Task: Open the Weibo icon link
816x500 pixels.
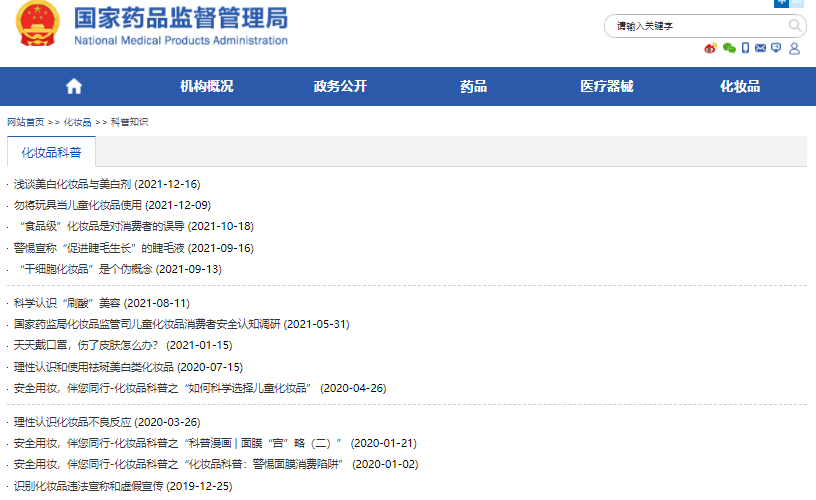Action: coord(711,48)
